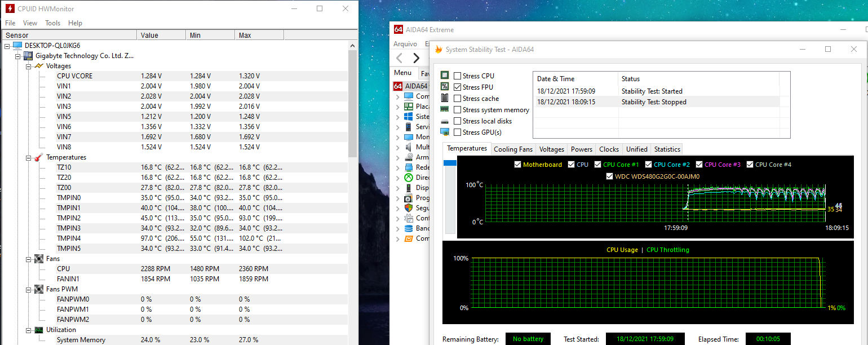
Task: Tick the Stress cache checkbox
Action: point(458,99)
